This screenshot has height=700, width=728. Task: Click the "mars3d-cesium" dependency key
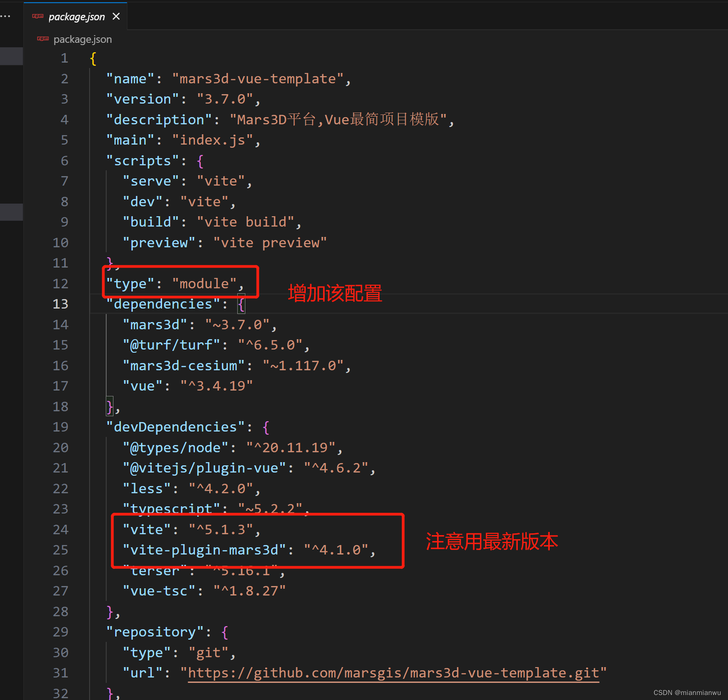[184, 366]
